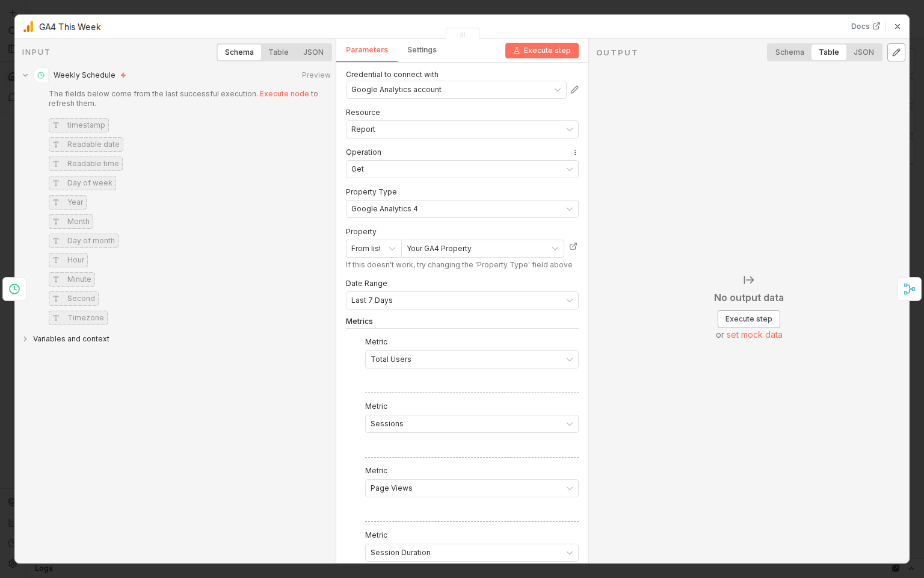Switch input view to JSON tab
924x578 pixels.
click(x=313, y=52)
